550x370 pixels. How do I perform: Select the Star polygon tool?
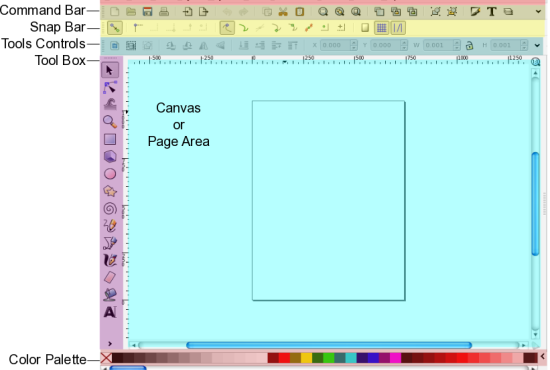[x=110, y=191]
